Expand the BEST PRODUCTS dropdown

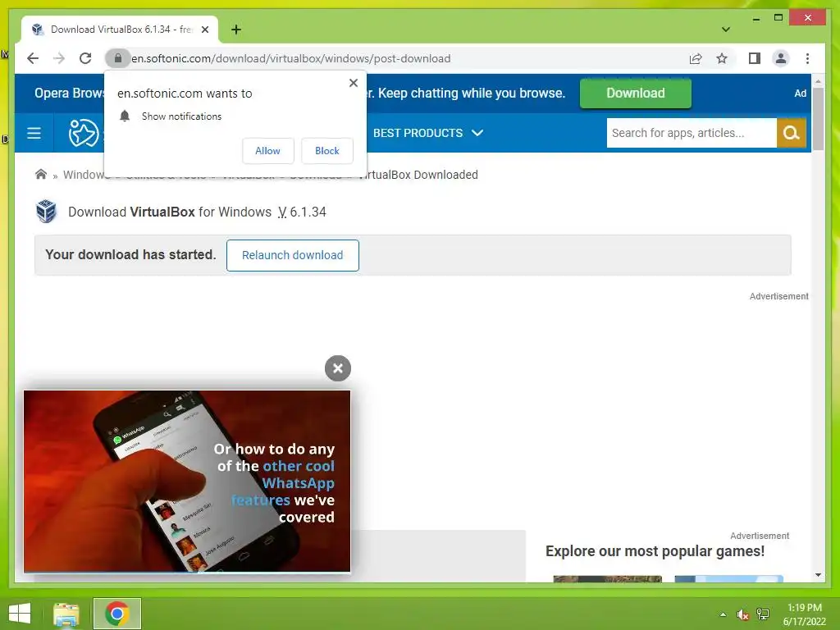pos(428,133)
